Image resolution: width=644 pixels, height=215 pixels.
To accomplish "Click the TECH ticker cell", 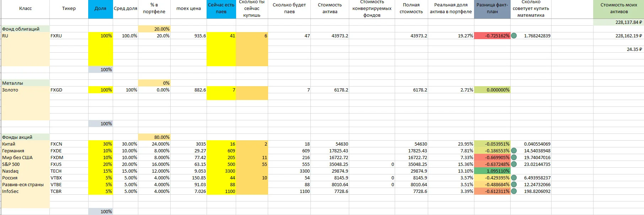I will coord(69,171).
